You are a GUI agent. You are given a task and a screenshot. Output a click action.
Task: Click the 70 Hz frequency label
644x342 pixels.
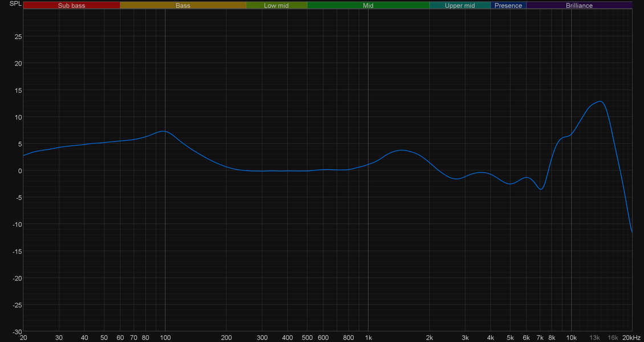133,337
